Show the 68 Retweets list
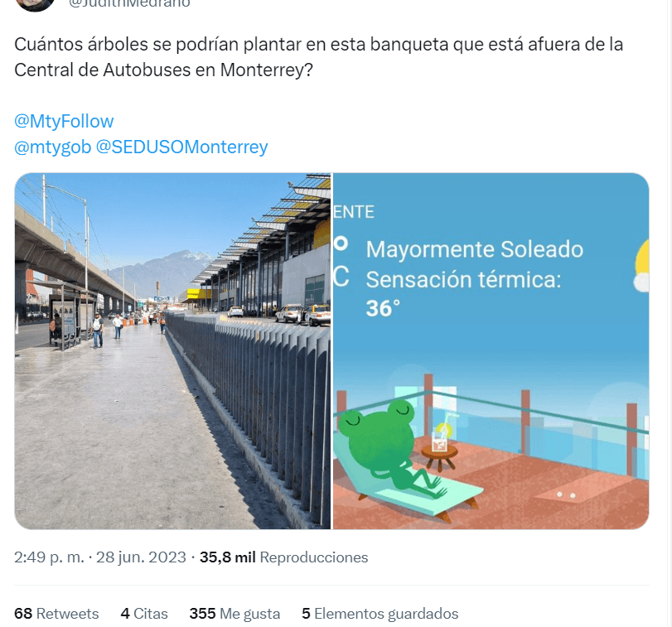 (56, 613)
